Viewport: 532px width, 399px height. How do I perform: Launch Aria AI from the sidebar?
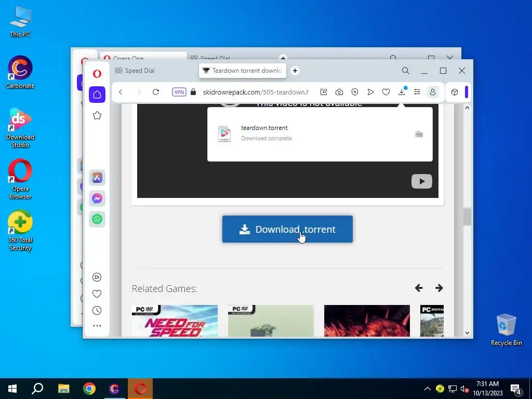[x=97, y=178]
